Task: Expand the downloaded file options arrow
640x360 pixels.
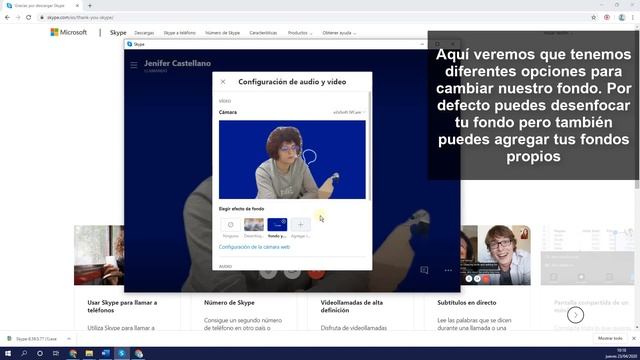Action: (69, 339)
